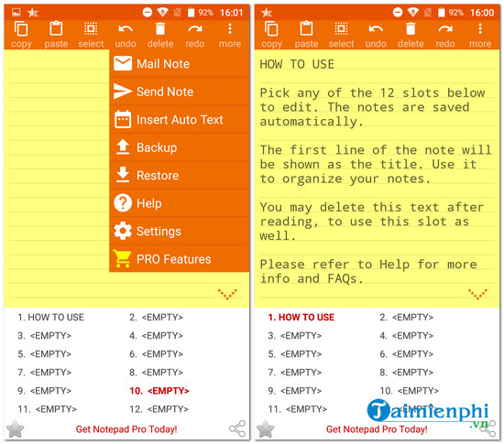This screenshot has width=504, height=444.
Task: Open slot 1 HOW TO USE in left screen
Action: click(50, 317)
